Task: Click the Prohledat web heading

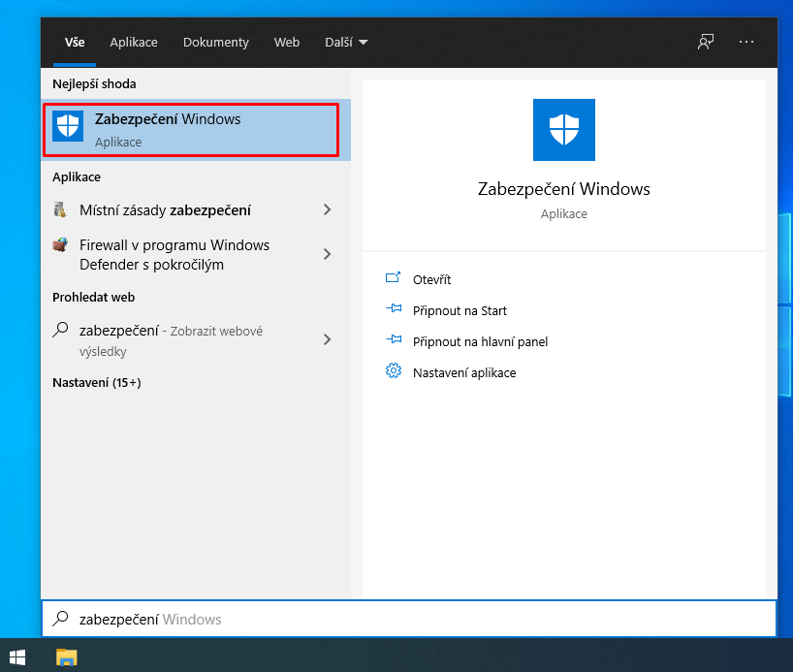Action: tap(94, 298)
